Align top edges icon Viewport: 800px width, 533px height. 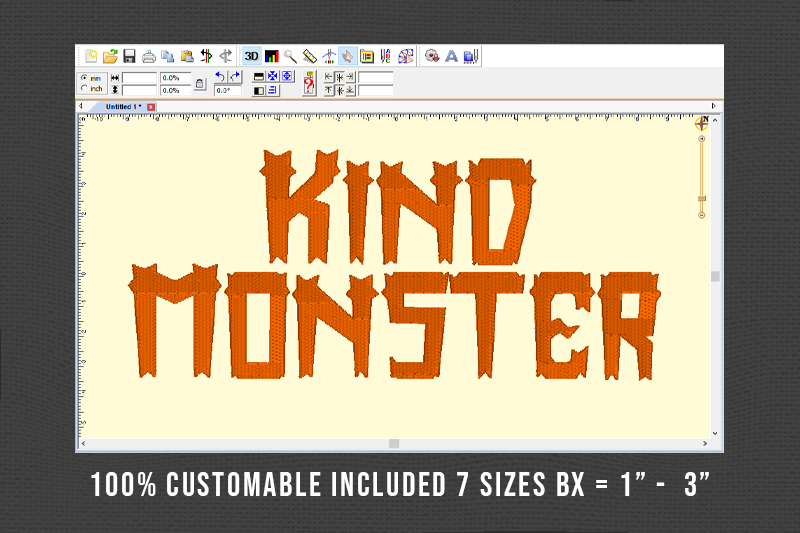coord(329,90)
